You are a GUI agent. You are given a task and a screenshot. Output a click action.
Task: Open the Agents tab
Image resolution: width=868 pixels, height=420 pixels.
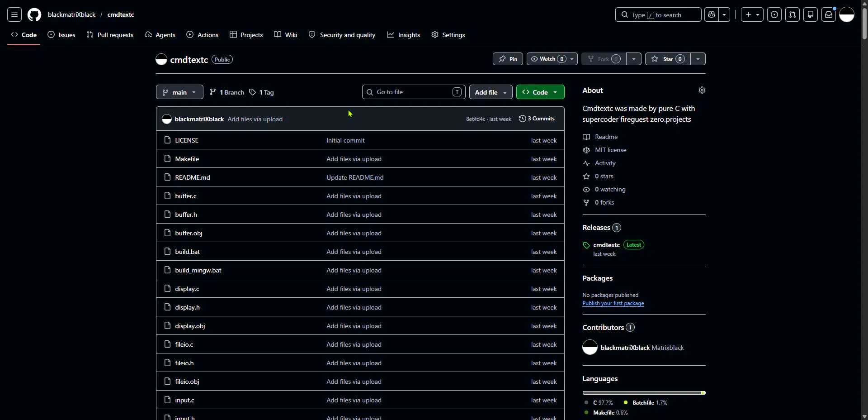[160, 35]
